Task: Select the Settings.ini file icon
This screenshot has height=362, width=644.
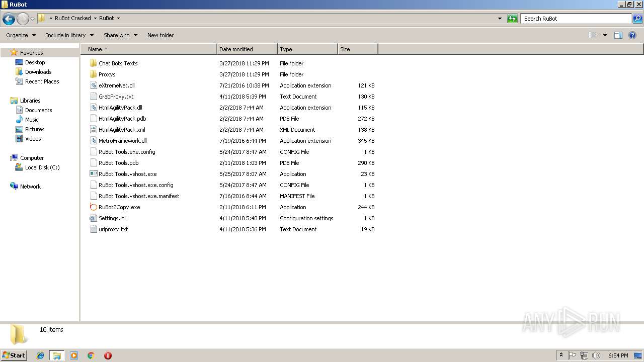Action: pyautogui.click(x=93, y=218)
